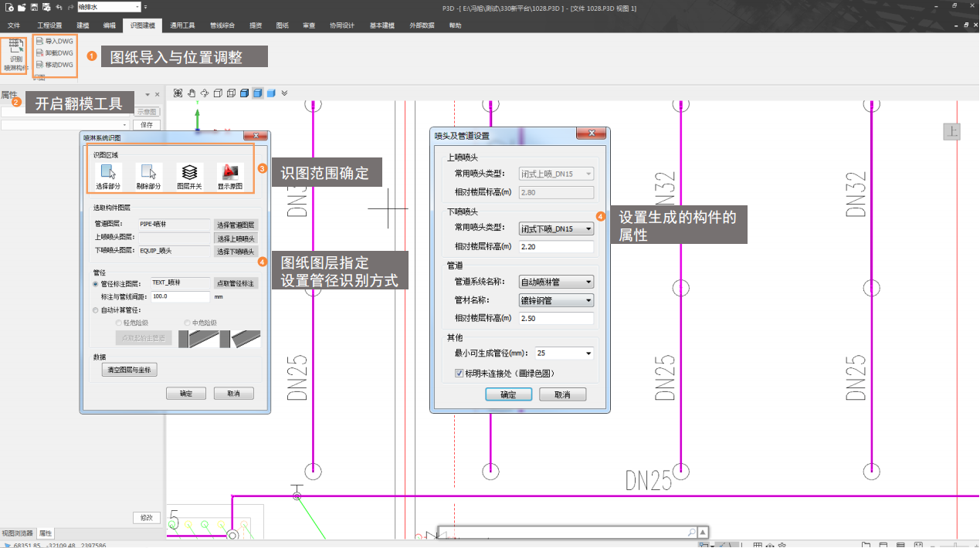Click the pan hand view tool

pos(192,93)
